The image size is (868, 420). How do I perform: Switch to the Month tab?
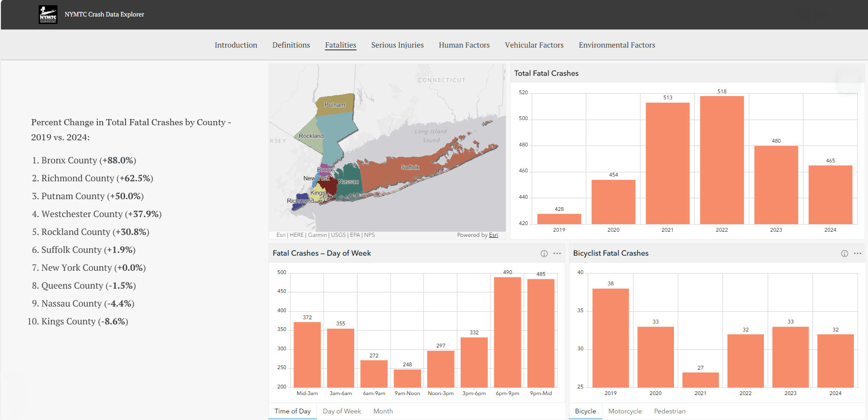coord(383,411)
